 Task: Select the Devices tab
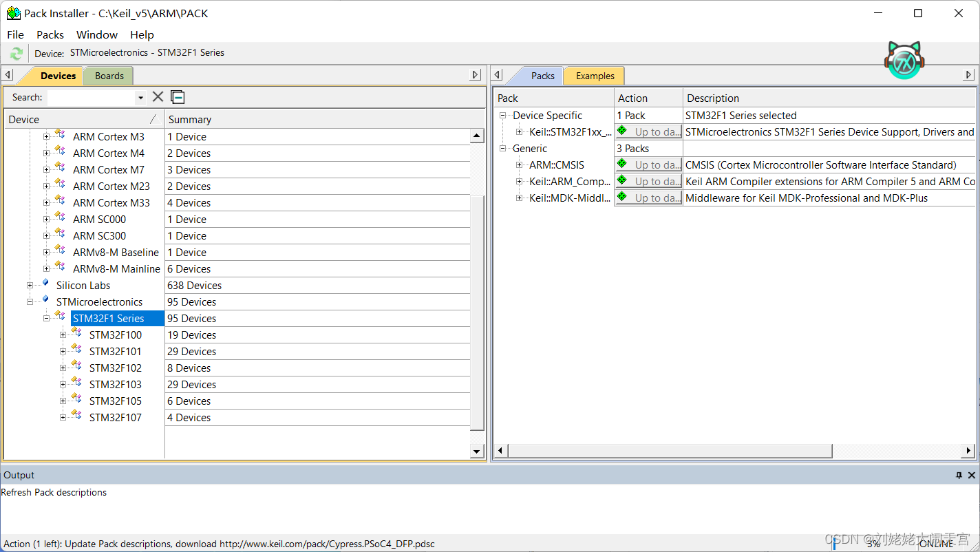(x=58, y=76)
